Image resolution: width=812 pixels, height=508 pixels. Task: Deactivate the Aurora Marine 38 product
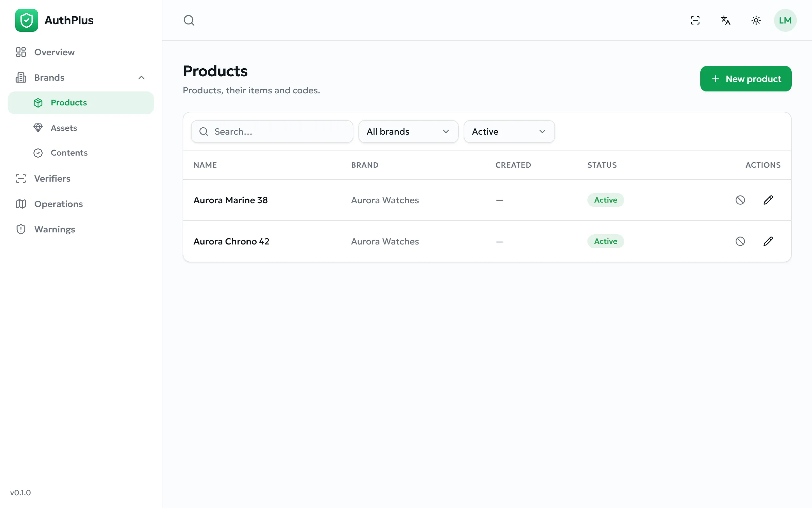pos(740,200)
